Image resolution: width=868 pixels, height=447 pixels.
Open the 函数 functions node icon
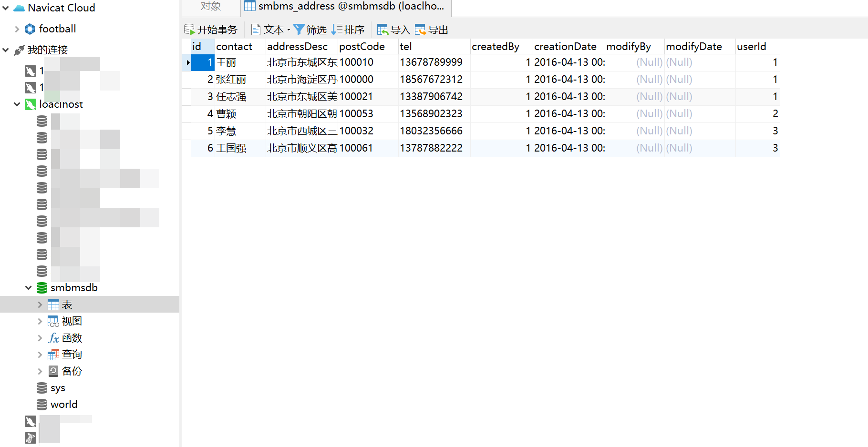click(x=53, y=337)
